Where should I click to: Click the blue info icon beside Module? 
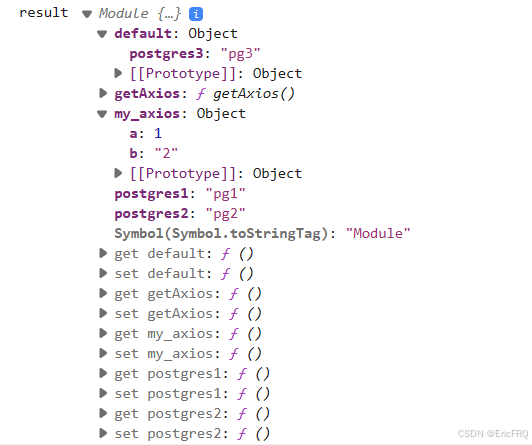coord(196,14)
